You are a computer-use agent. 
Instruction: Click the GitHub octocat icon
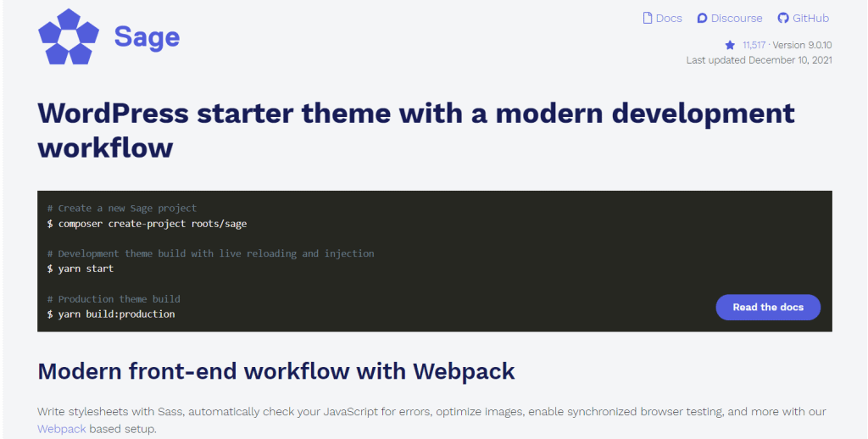[782, 19]
